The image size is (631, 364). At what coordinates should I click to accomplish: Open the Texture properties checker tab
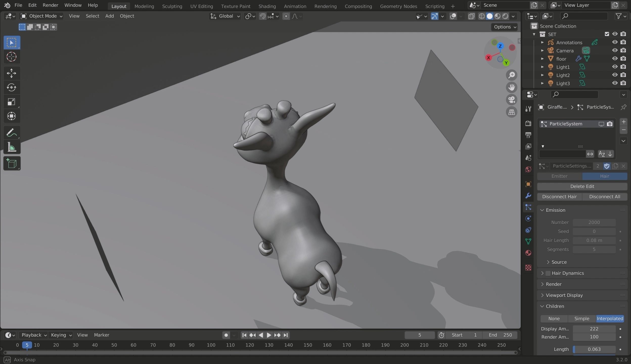[x=528, y=267]
